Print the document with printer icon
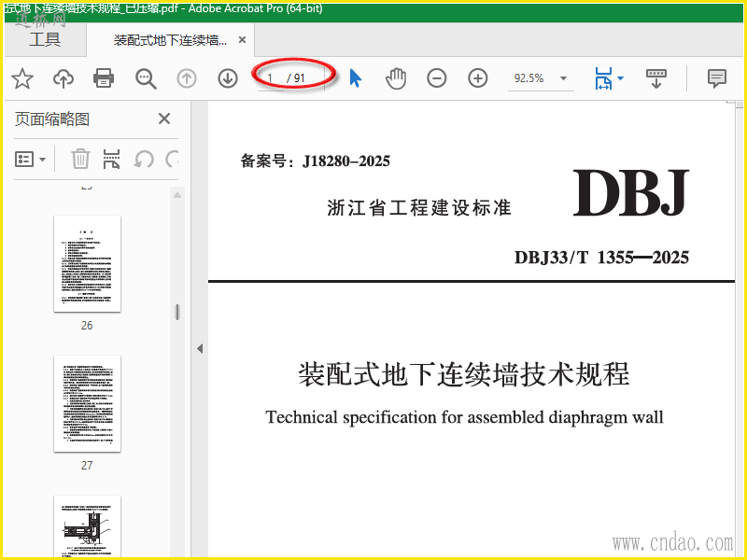The image size is (747, 560). 104,78
